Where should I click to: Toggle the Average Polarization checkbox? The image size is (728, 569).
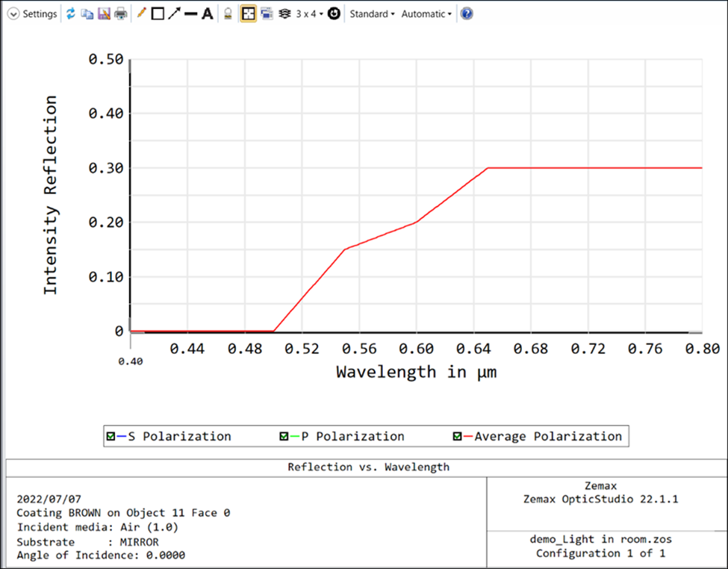click(458, 437)
